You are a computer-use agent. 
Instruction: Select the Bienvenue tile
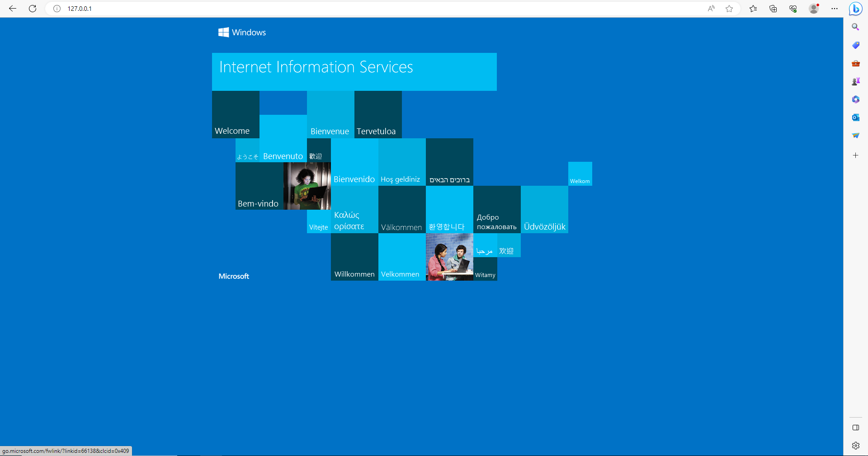tap(330, 114)
